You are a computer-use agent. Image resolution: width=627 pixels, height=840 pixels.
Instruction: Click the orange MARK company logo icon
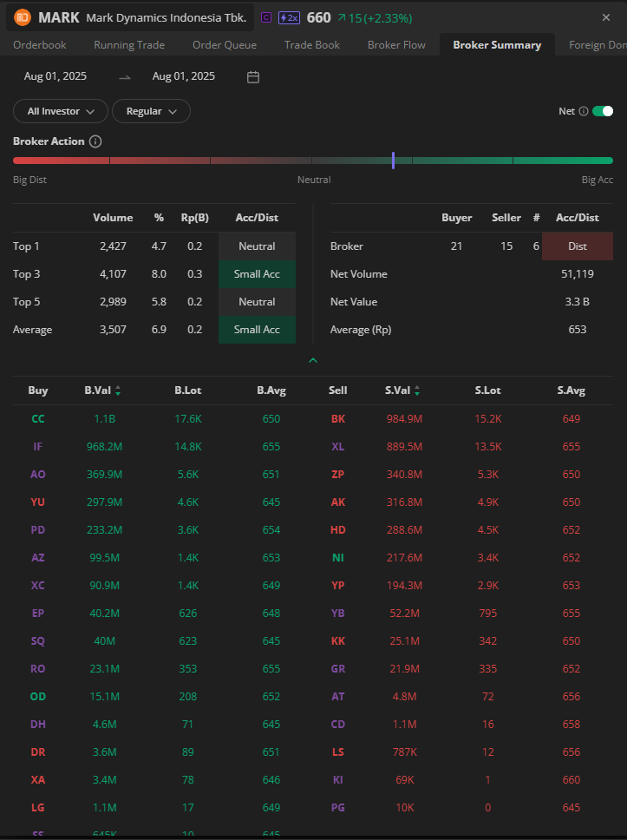(23, 17)
